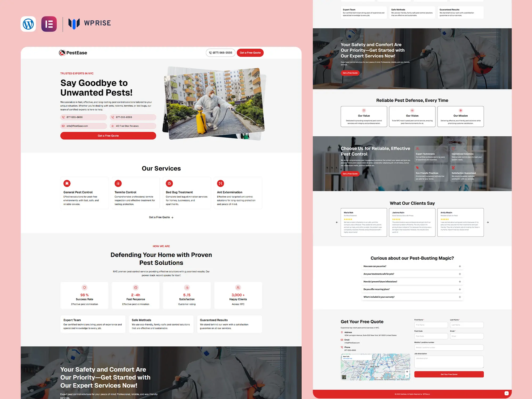
Task: Click the Job description text area
Action: 449,361
